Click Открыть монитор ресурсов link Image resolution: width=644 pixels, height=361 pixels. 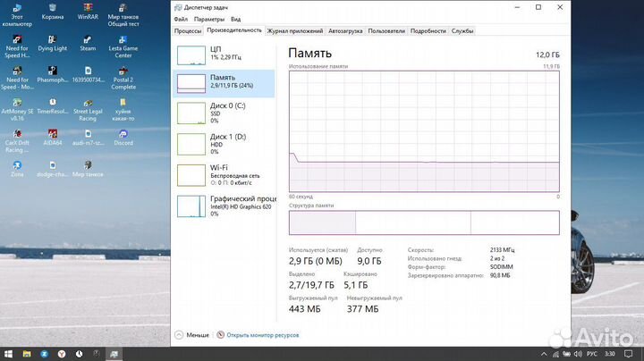pyautogui.click(x=263, y=335)
